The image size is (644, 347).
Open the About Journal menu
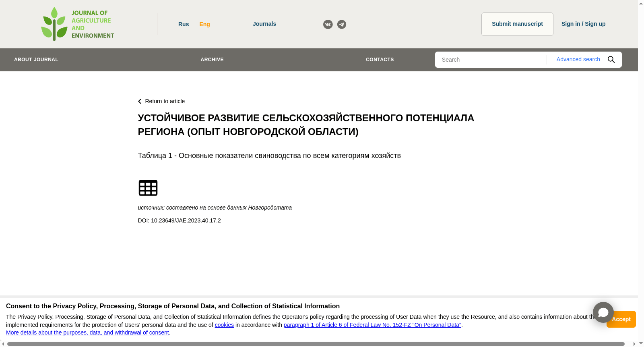[x=36, y=60]
